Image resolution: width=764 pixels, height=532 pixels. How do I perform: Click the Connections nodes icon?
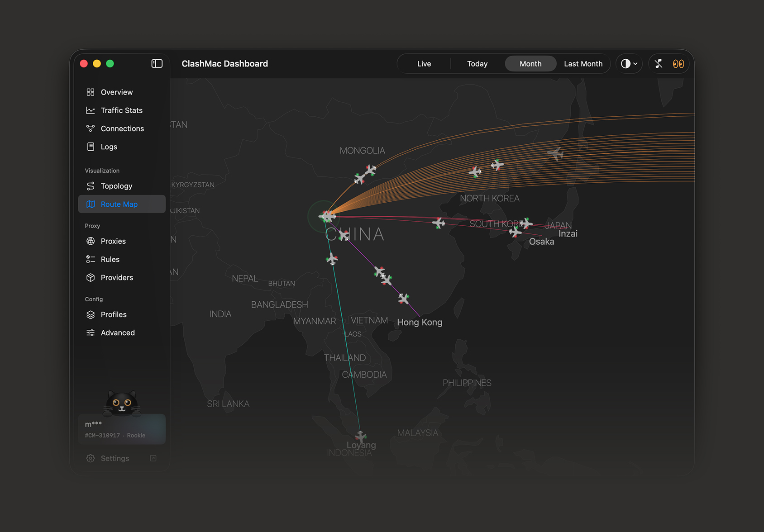91,128
